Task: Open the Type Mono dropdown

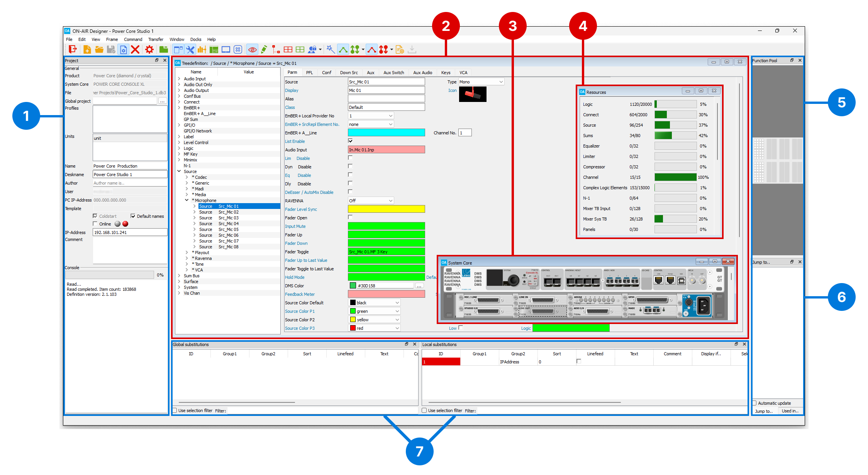Action: (481, 82)
